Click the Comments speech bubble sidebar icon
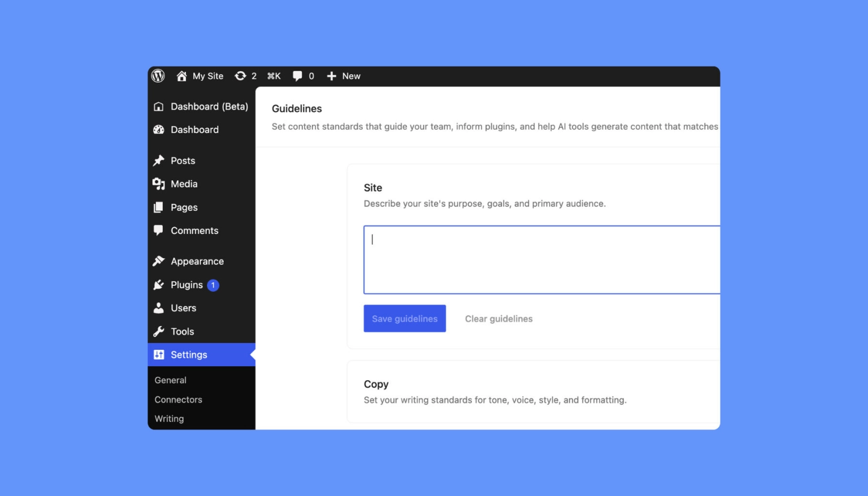Image resolution: width=868 pixels, height=496 pixels. point(159,230)
